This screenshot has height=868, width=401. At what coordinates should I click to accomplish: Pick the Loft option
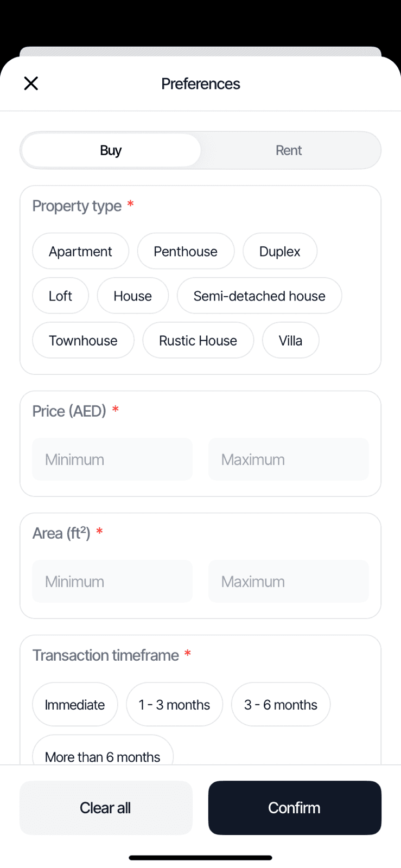(x=60, y=296)
